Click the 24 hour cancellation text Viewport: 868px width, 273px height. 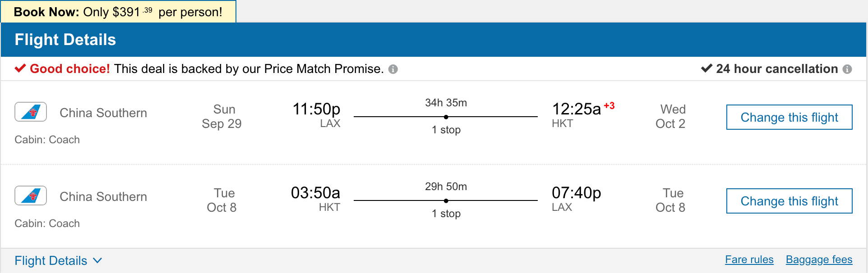[x=776, y=68]
